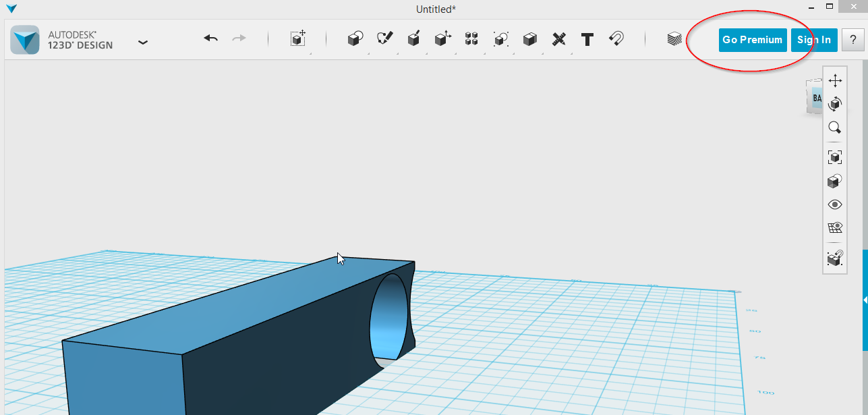Open the Modify tools menu
The width and height of the screenshot is (868, 415).
click(x=442, y=39)
